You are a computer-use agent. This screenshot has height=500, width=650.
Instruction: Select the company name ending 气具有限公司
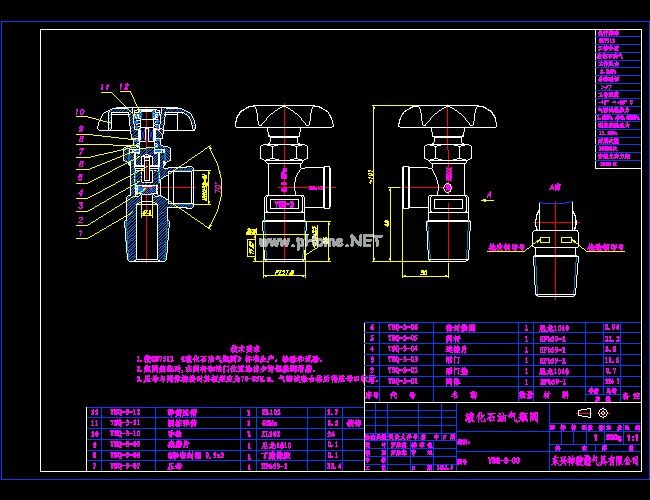click(x=595, y=461)
